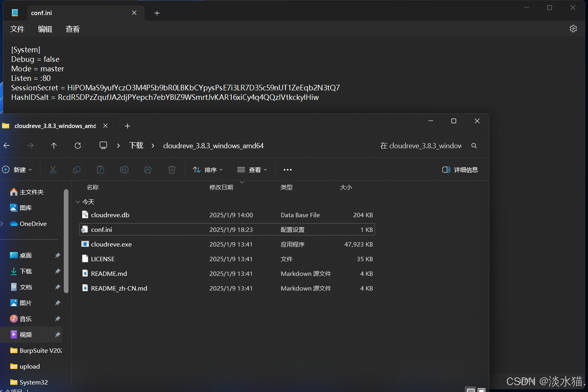Open the 查看 menu in Notepad
The width and height of the screenshot is (588, 392).
tap(73, 29)
